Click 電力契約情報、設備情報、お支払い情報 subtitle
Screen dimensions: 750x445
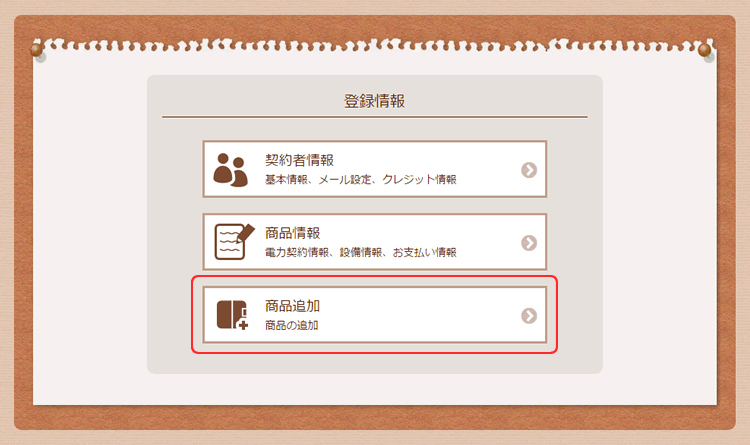coord(361,252)
